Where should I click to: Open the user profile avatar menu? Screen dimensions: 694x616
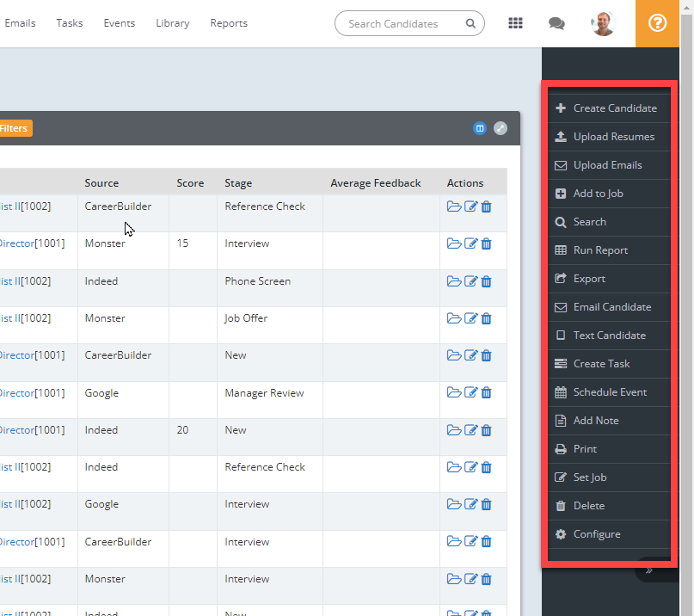pos(603,23)
